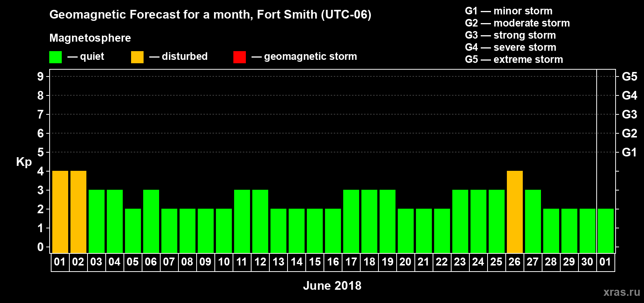
Task: Select the orange bar for June 01
Action: click(60, 212)
